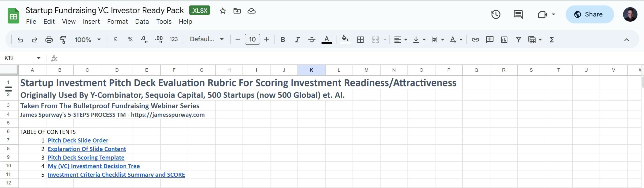Image resolution: width=644 pixels, height=188 pixels.
Task: Click the font size field showing 10
Action: tap(252, 39)
